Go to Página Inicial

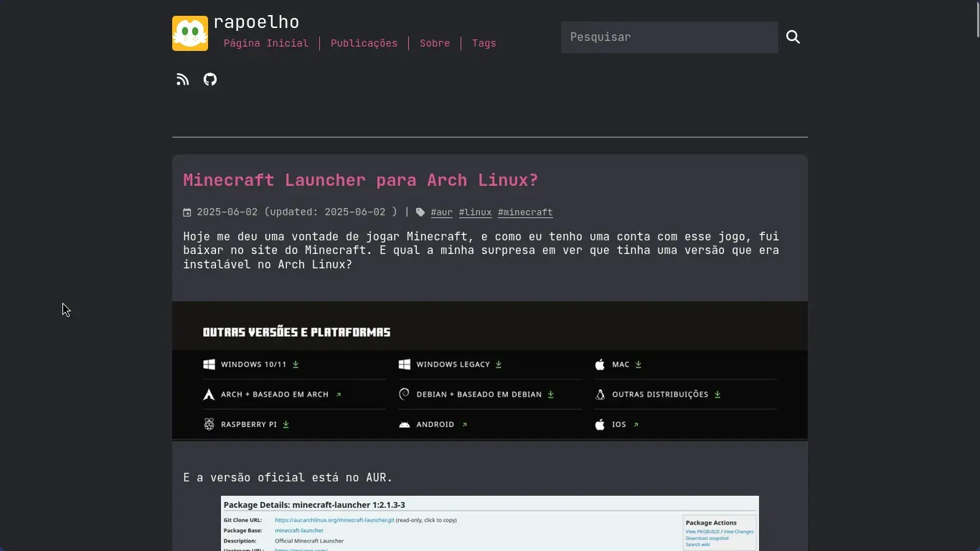pyautogui.click(x=266, y=44)
